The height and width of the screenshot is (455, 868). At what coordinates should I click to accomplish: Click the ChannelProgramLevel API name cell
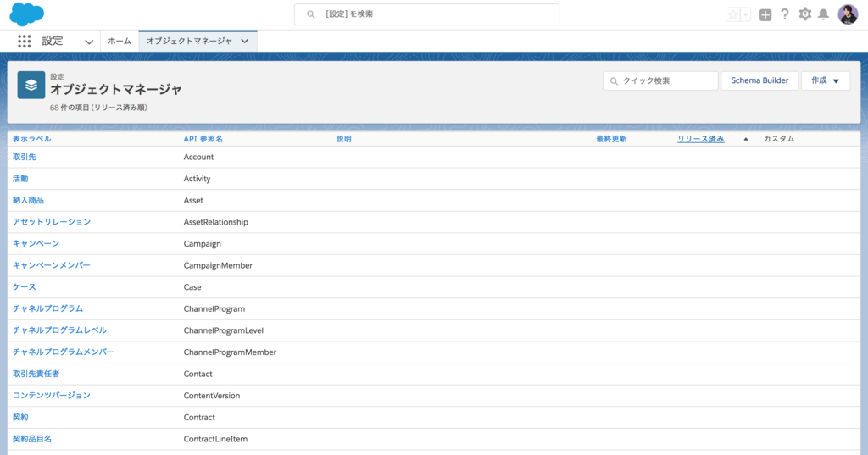[224, 330]
